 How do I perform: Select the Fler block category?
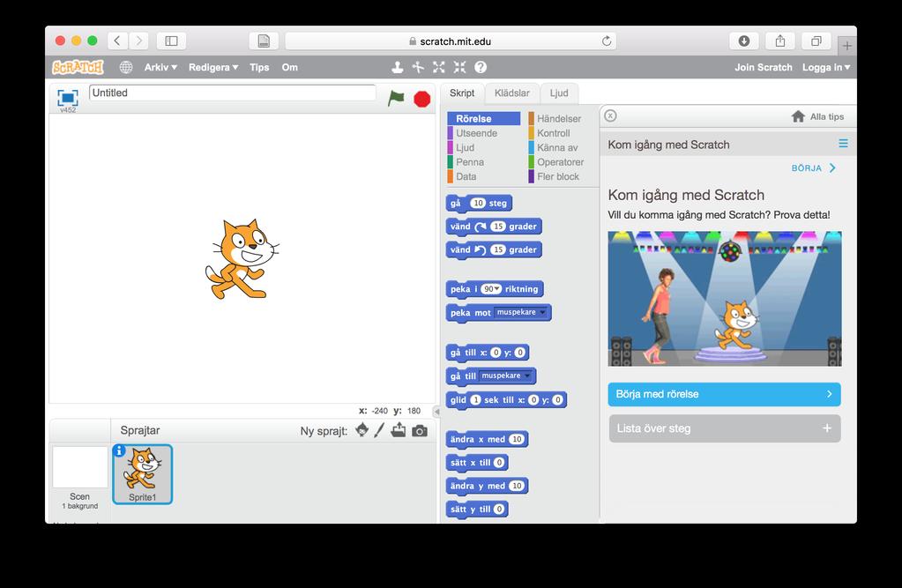click(x=559, y=176)
